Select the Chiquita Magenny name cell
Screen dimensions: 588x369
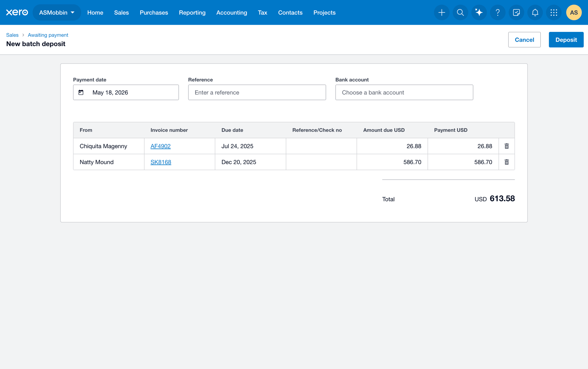click(x=109, y=146)
